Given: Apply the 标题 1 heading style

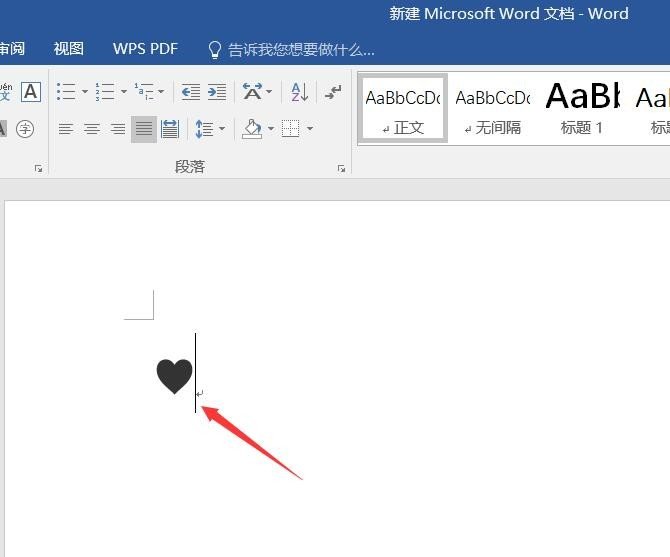Looking at the screenshot, I should click(x=582, y=109).
